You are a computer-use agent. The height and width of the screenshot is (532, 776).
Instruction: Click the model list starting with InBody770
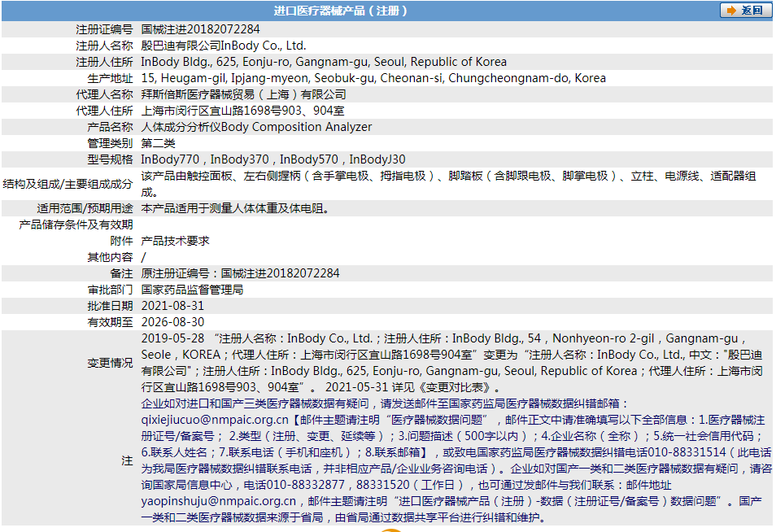coord(273,159)
